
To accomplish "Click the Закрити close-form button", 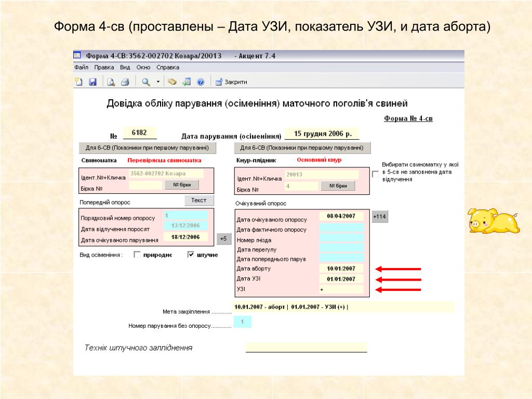I will pos(231,82).
